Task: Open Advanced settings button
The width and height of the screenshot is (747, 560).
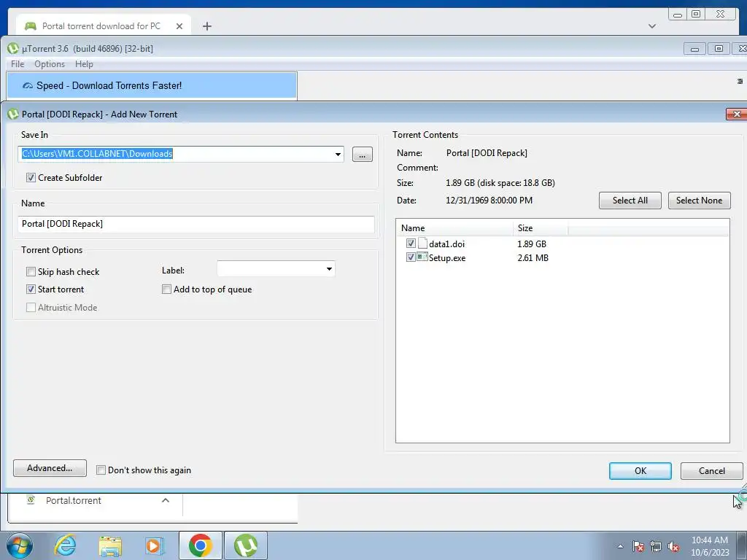Action: pyautogui.click(x=50, y=468)
